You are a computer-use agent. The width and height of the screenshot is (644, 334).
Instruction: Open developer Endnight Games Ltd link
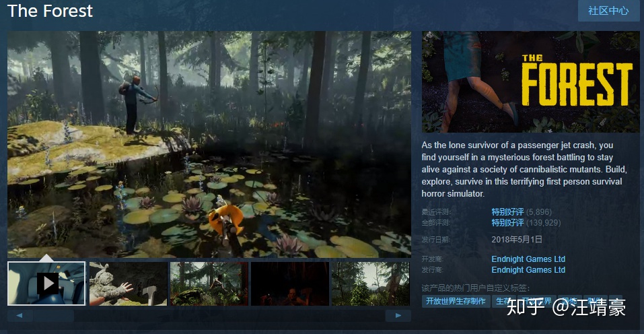point(528,259)
